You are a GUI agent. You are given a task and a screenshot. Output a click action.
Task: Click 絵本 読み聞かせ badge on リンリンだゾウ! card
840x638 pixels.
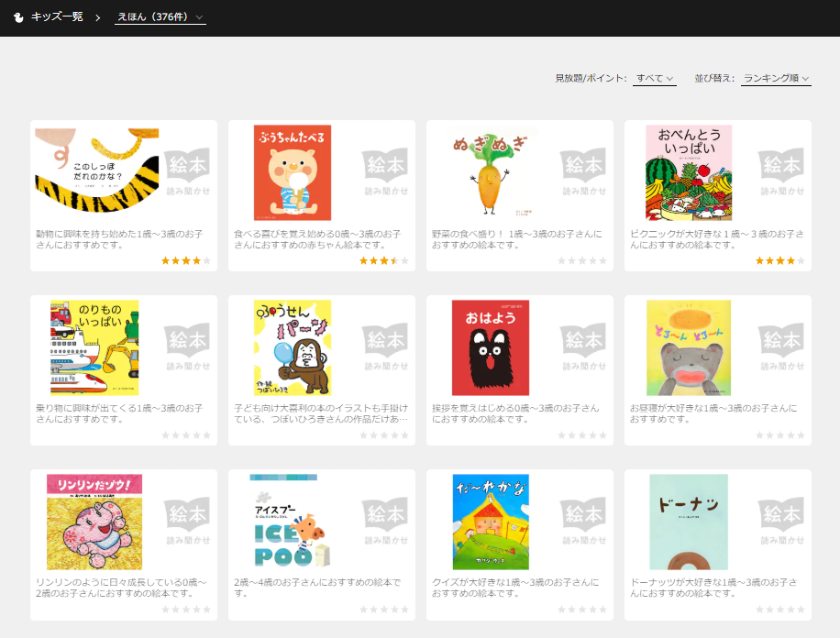click(187, 522)
